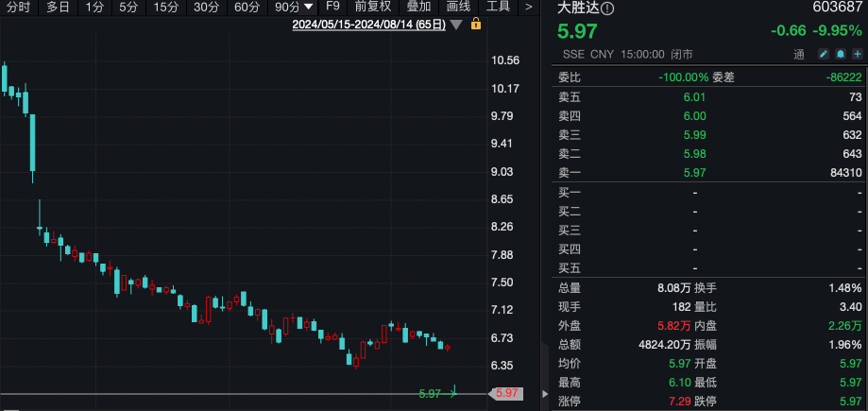Viewport: 868px width, 411px height.
Task: Switch to the 多日 tab
Action: pos(59,8)
